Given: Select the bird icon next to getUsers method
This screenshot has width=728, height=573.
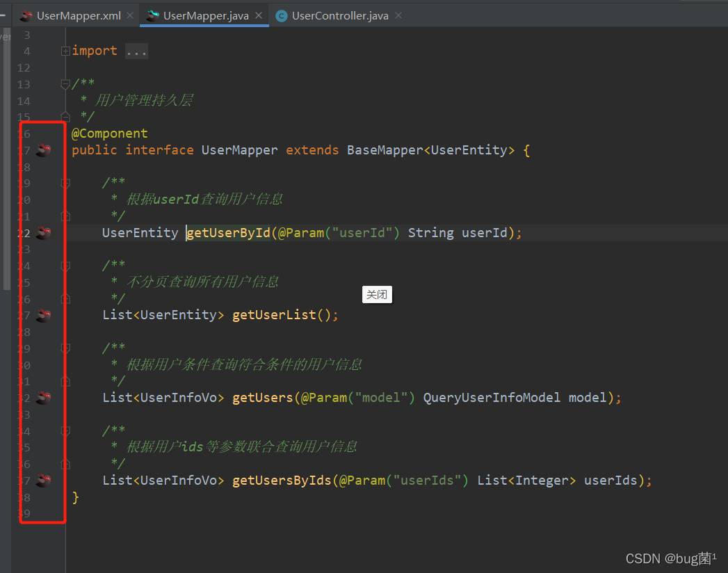Looking at the screenshot, I should click(42, 397).
